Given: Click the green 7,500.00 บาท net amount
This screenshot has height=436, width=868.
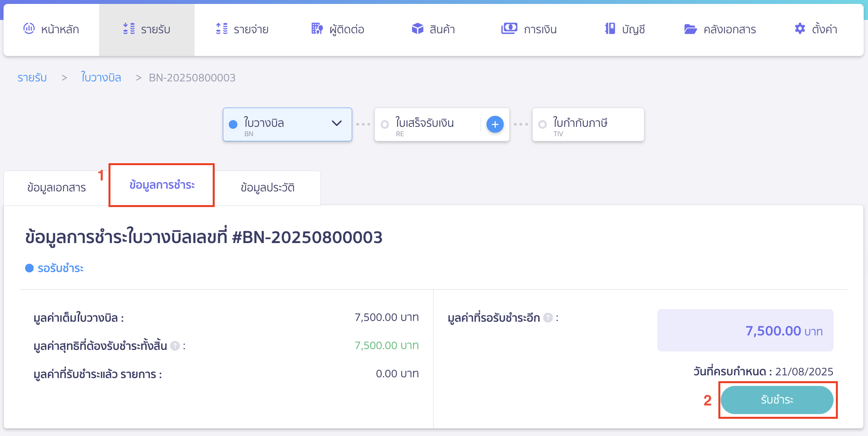Looking at the screenshot, I should click(387, 346).
